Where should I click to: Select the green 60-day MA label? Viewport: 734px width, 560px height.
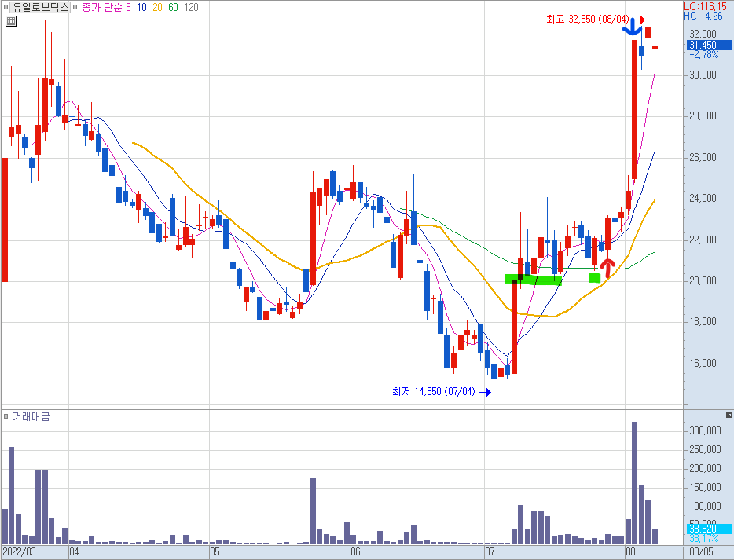coord(173,7)
